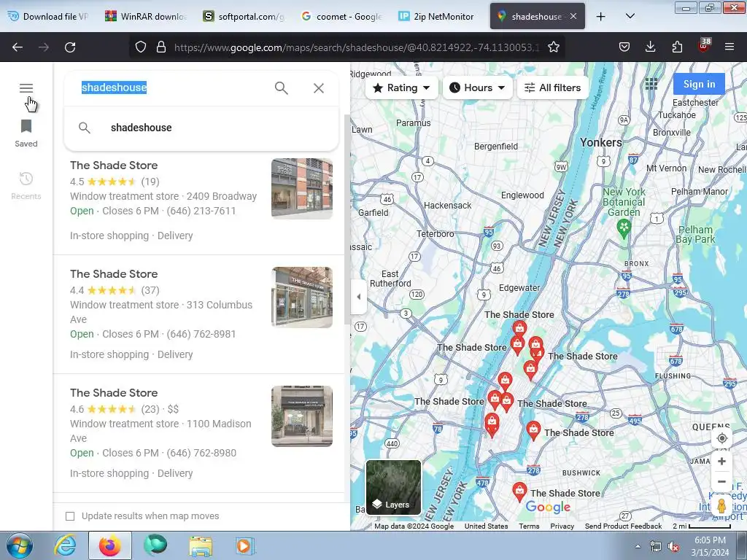This screenshot has height=560, width=747.
Task: Click Send Product Feedback link
Action: click(623, 526)
